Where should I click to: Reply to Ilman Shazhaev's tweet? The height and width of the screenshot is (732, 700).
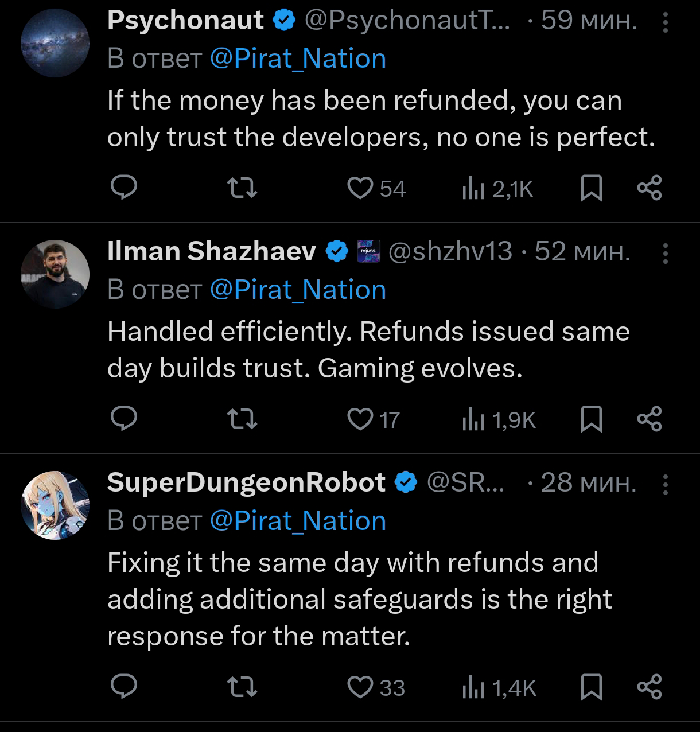click(x=123, y=419)
